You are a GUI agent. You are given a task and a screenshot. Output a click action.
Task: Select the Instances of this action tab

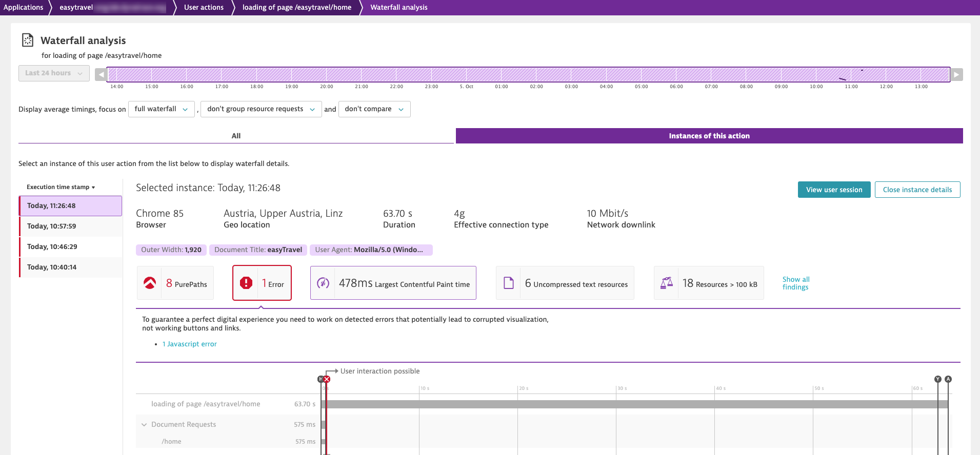pyautogui.click(x=709, y=136)
